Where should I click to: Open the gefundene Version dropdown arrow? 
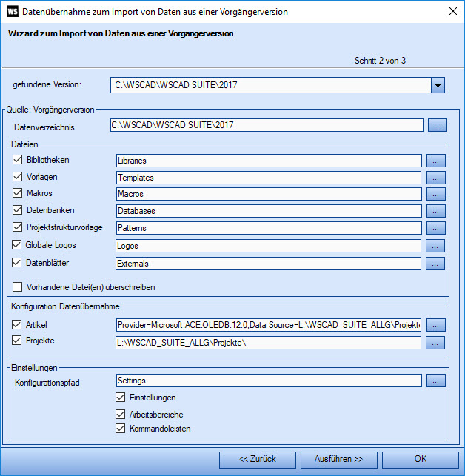point(438,85)
